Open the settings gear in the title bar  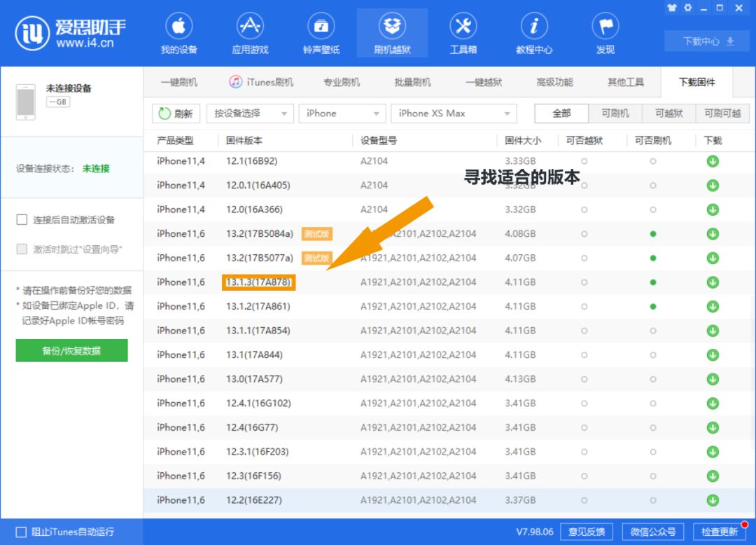click(686, 8)
